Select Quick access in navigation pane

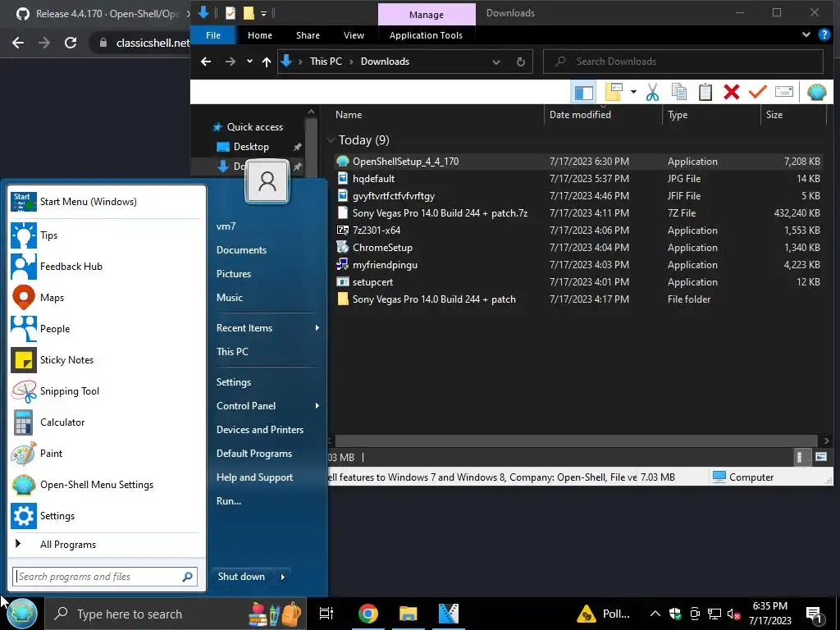coord(255,127)
